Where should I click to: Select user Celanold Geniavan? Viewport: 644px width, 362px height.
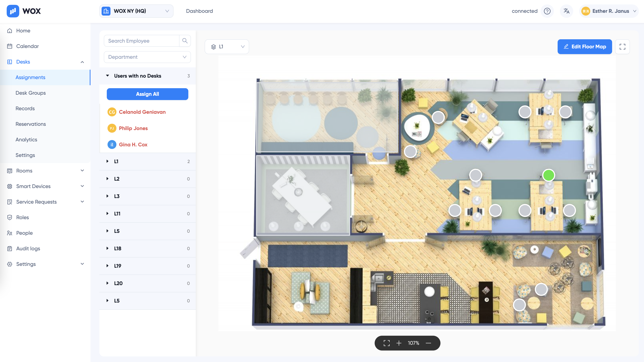[x=142, y=112]
